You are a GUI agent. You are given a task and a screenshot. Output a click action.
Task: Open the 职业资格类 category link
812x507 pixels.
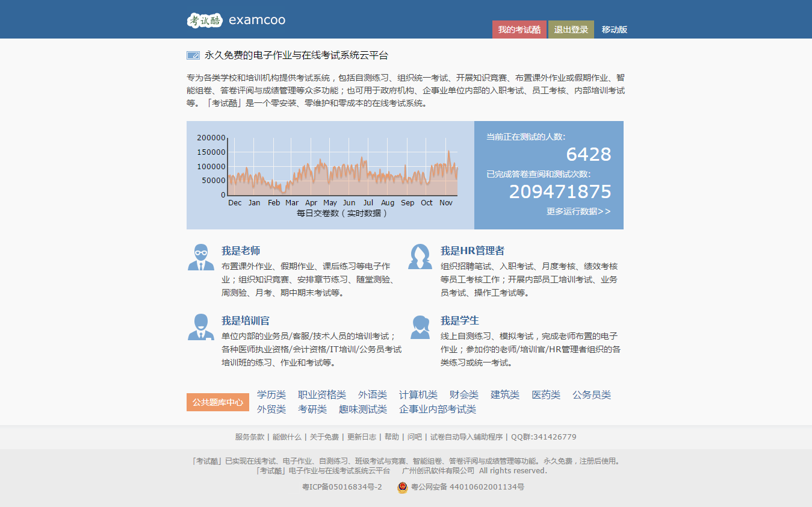(x=322, y=395)
